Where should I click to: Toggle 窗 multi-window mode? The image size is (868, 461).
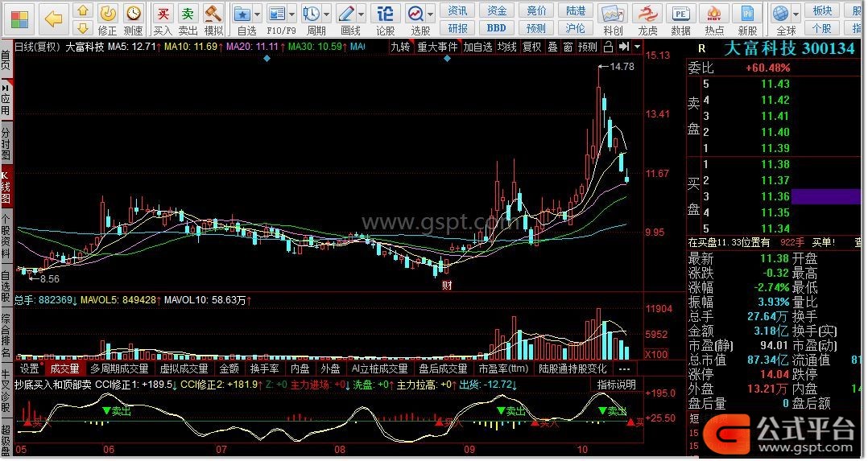[x=568, y=47]
